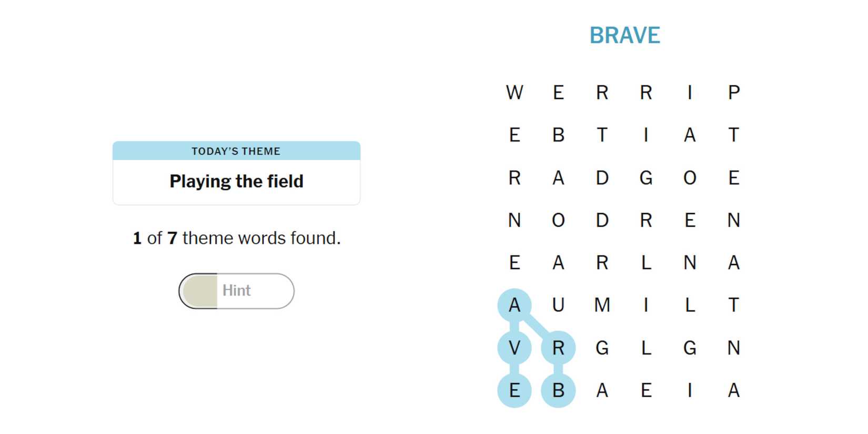Image resolution: width=868 pixels, height=434 pixels.
Task: Click the highlighted letter A above V
Action: 514,305
